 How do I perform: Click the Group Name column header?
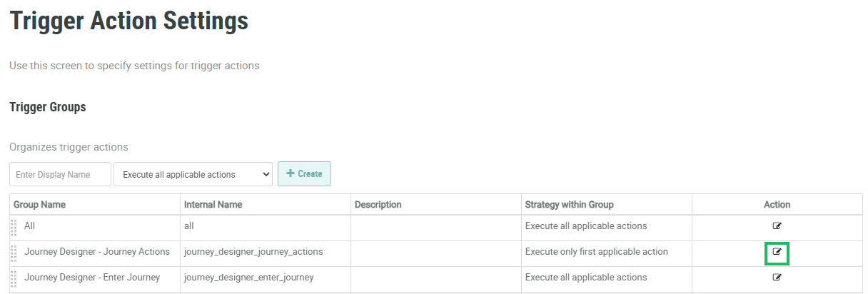point(40,205)
